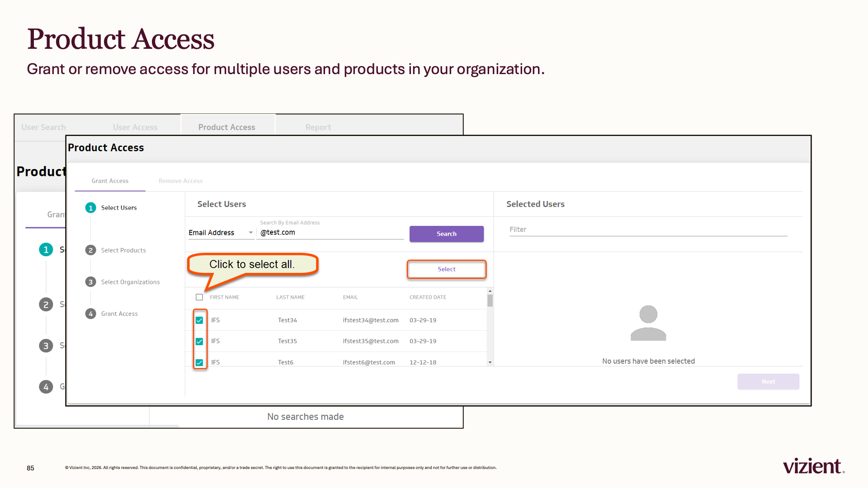
Task: Click step 3 circle for Select Organizations
Action: click(90, 282)
